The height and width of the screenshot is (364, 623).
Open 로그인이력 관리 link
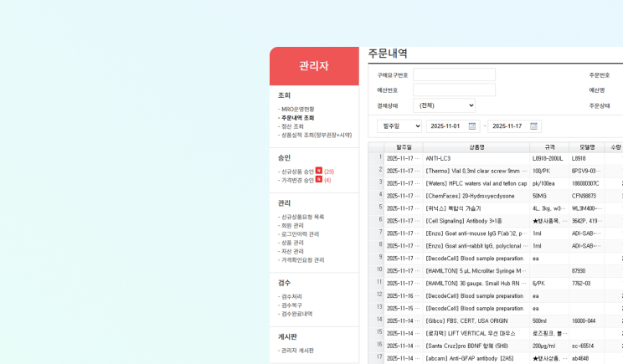click(300, 234)
